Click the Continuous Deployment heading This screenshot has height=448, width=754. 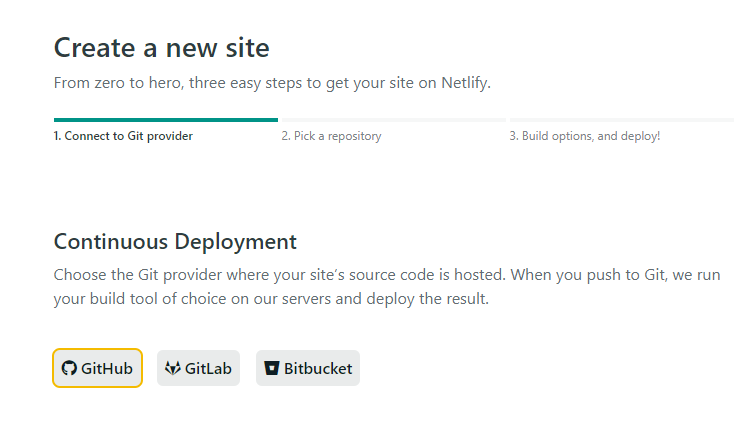[175, 241]
